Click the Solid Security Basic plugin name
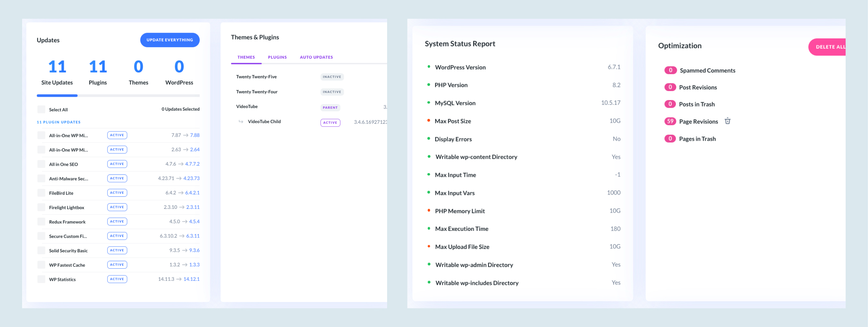The height and width of the screenshot is (327, 868). coord(69,251)
